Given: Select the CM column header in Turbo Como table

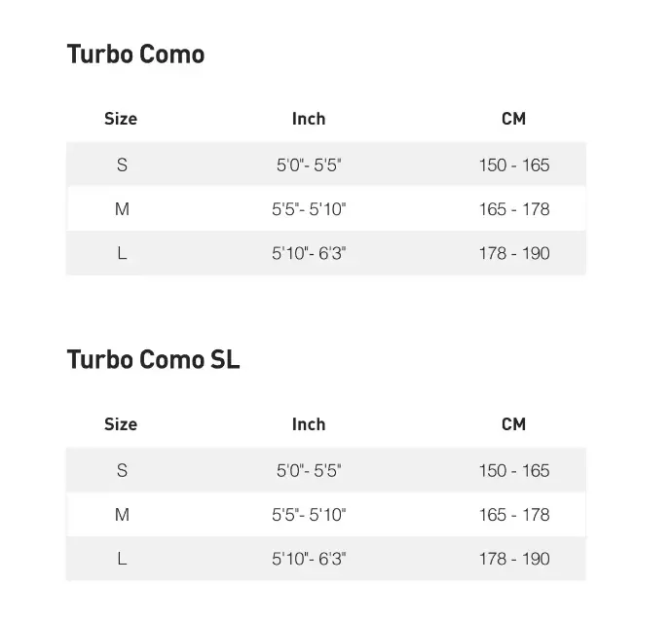Looking at the screenshot, I should tap(513, 119).
